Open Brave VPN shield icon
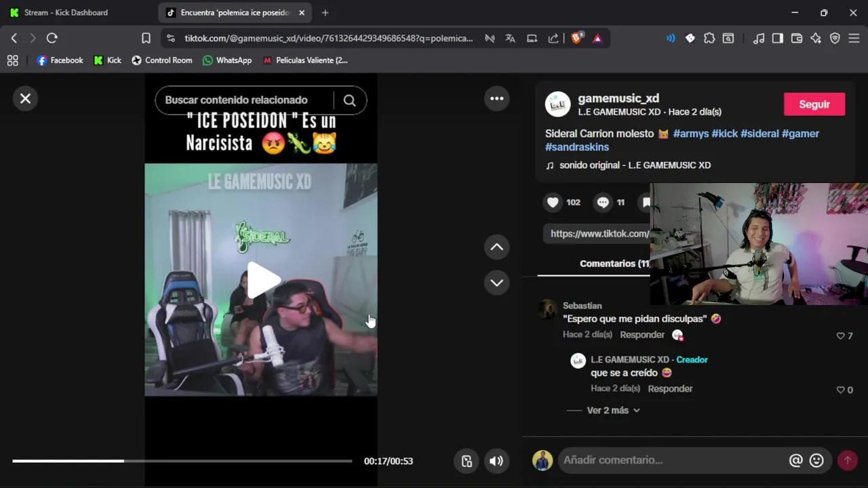The image size is (868, 488). click(835, 39)
